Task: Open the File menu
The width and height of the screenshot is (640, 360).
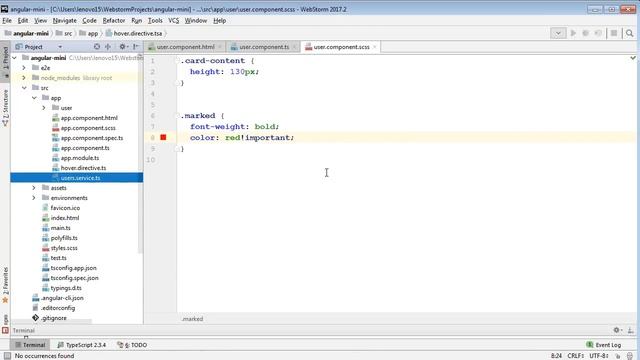Action: click(7, 20)
